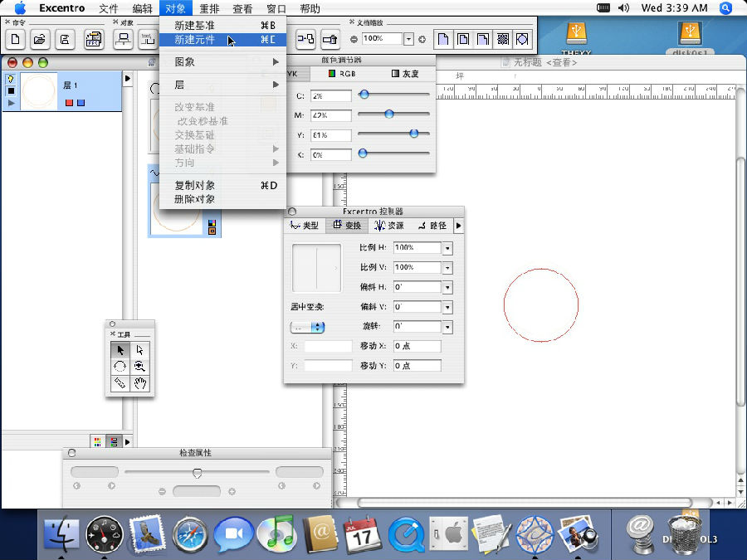
Task: Select the zoom magnifier tool
Action: [x=141, y=366]
